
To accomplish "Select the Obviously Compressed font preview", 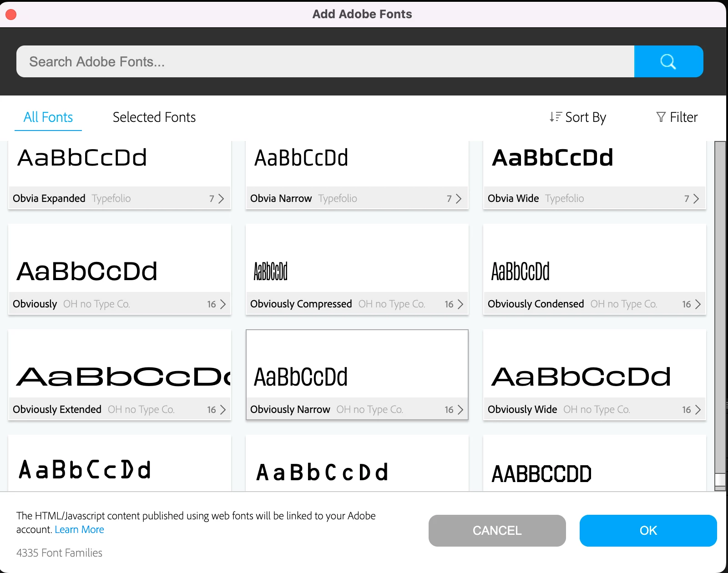I will (x=357, y=258).
